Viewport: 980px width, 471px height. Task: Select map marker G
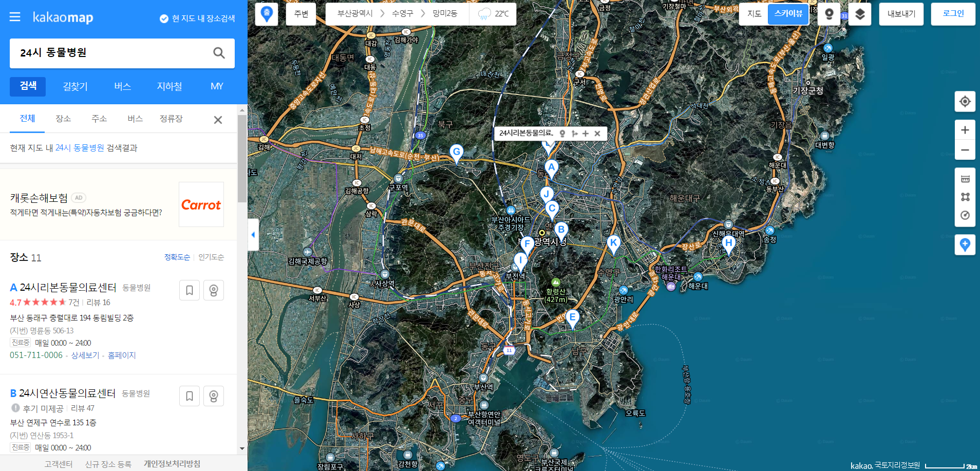coord(456,153)
